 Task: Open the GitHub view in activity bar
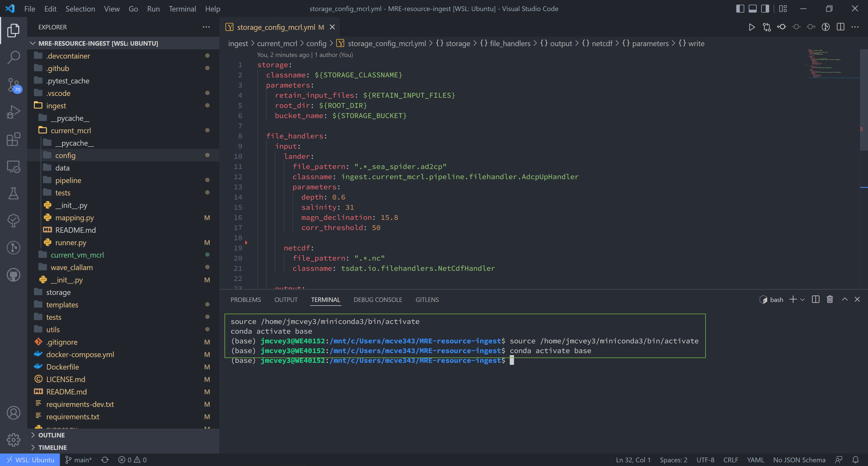(x=13, y=275)
